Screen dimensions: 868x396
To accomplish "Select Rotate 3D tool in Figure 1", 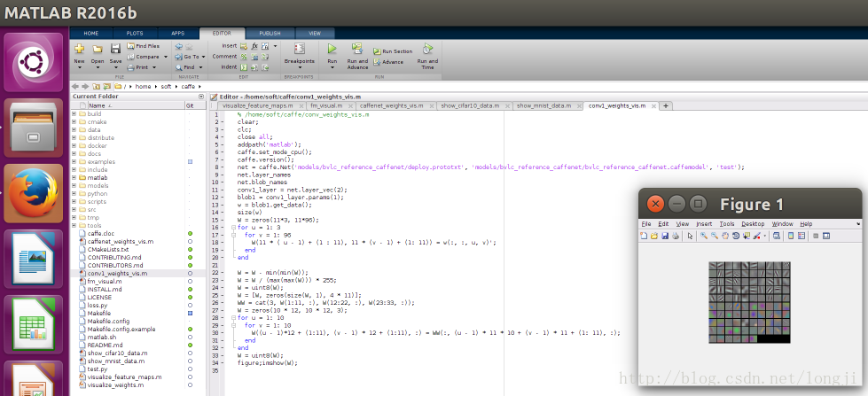I will [x=736, y=237].
